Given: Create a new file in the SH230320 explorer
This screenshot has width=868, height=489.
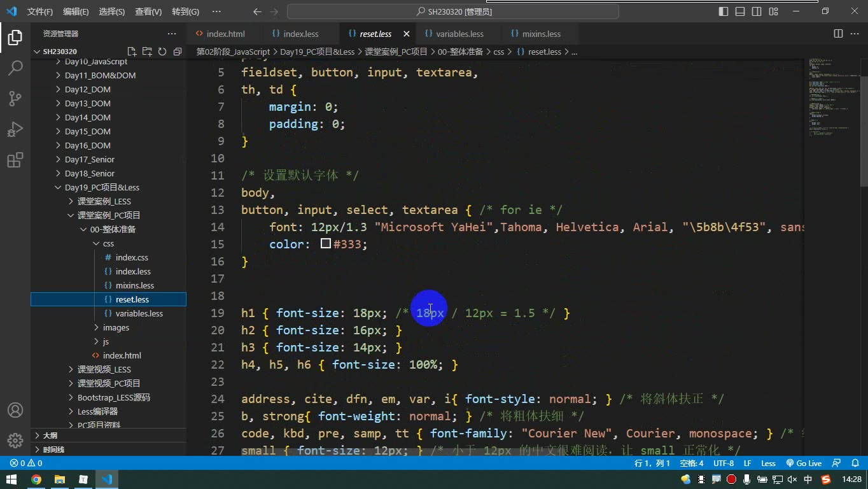Looking at the screenshot, I should [x=132, y=52].
